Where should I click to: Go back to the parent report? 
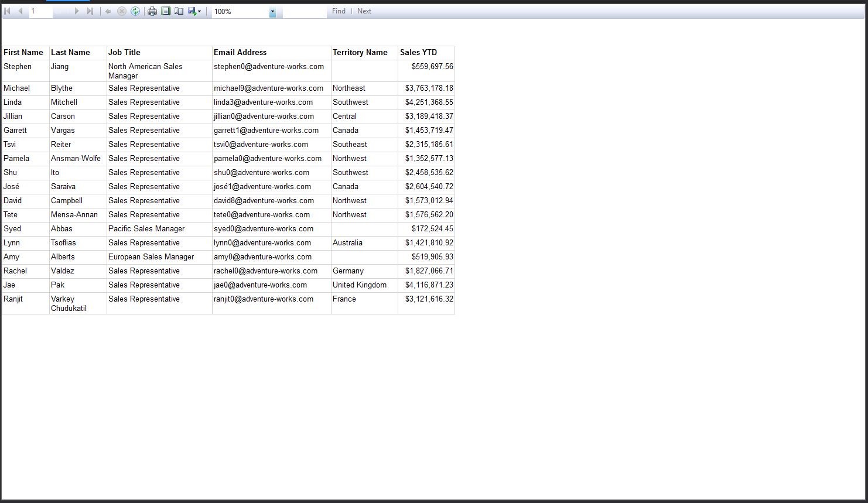pos(109,11)
